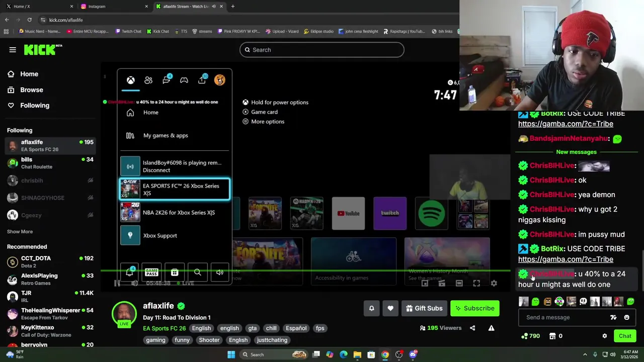Open the player settings gear

(494, 283)
